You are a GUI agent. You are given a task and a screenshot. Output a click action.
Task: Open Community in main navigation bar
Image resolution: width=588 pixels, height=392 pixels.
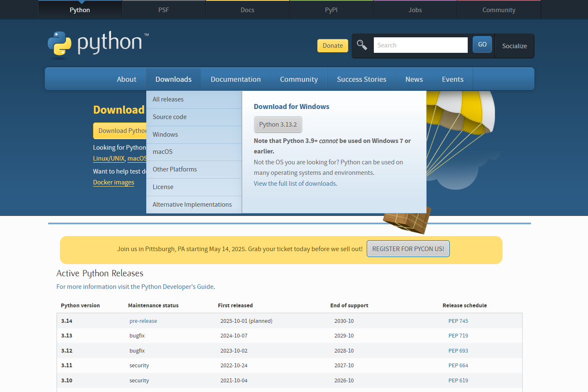(x=299, y=79)
